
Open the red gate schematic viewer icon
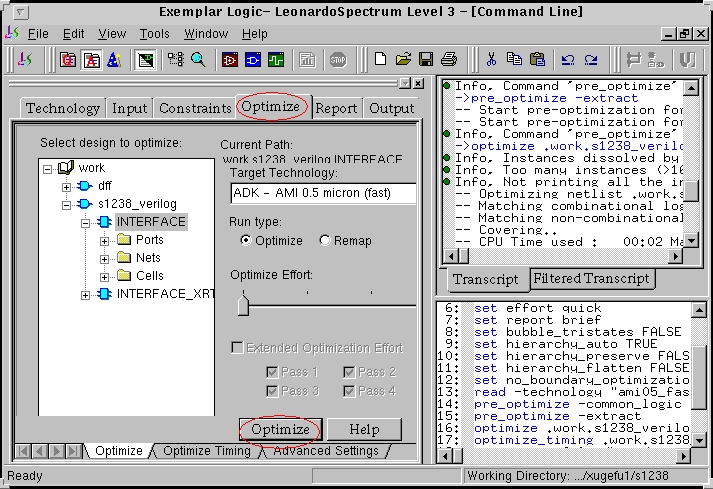230,60
